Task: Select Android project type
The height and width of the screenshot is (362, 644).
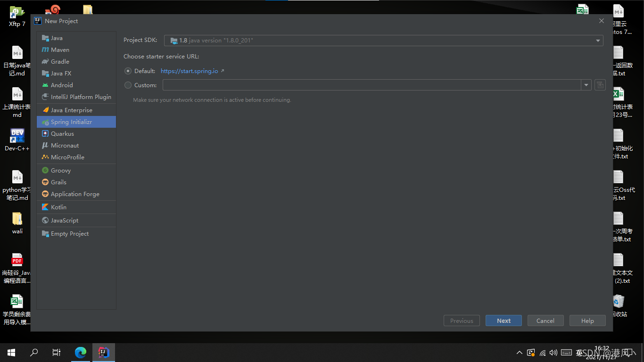Action: 76,85
